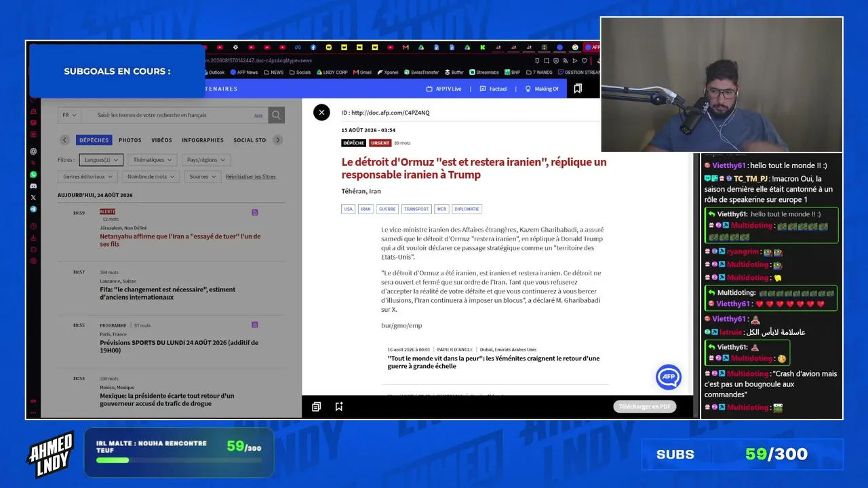The height and width of the screenshot is (488, 868).
Task: Click Réinitialiser les filtres link
Action: coord(251,177)
